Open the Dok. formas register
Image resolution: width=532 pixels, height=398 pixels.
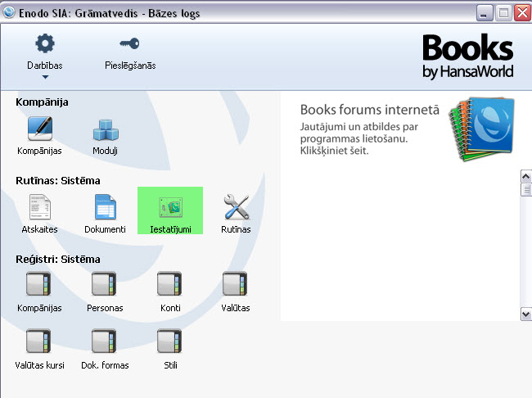(x=104, y=341)
